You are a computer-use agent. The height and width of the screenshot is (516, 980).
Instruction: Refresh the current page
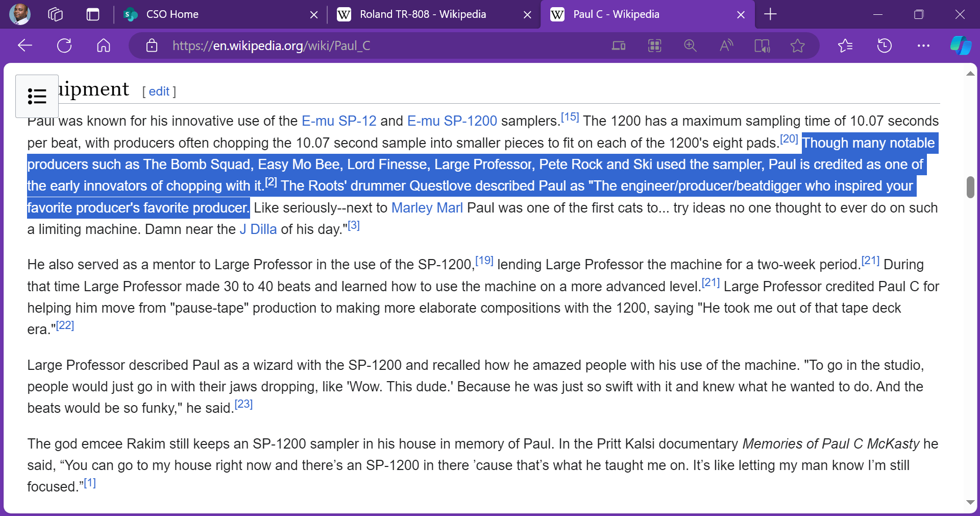coord(64,45)
